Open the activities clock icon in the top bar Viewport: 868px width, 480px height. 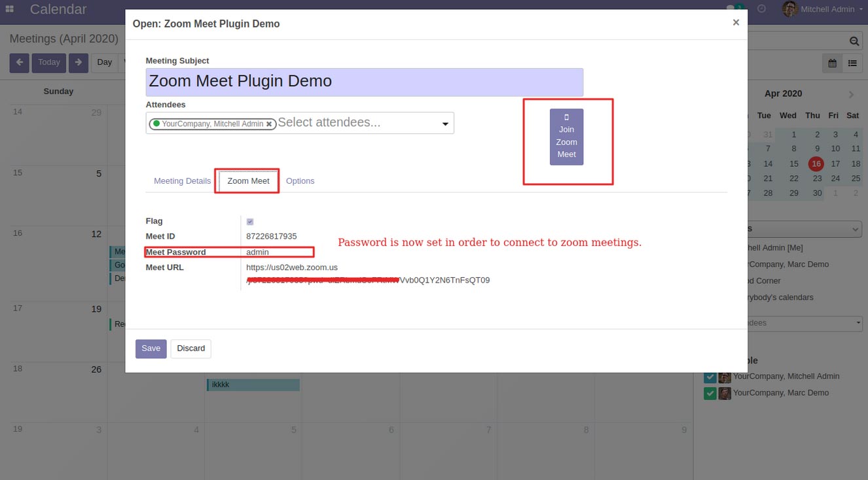click(761, 9)
